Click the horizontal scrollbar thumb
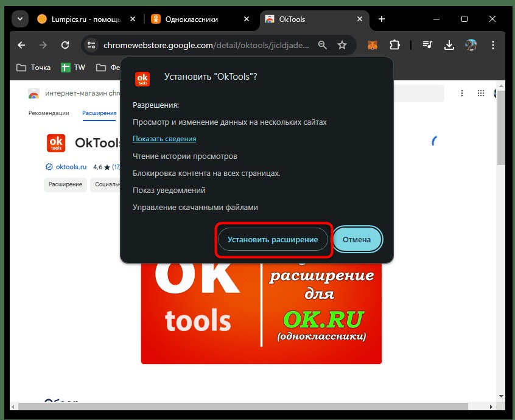The image size is (515, 420). click(243, 407)
